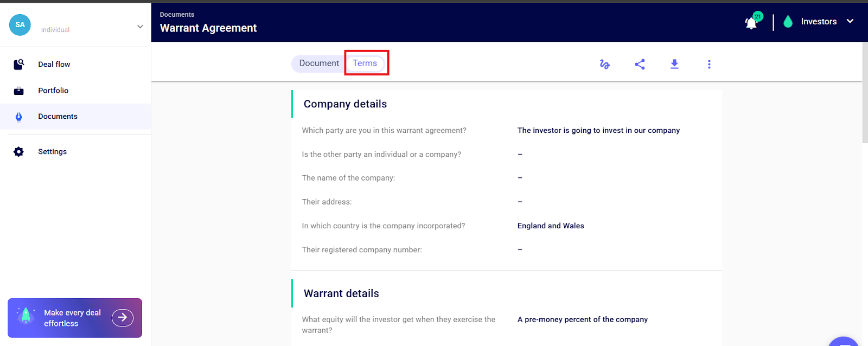Click the Settings gear icon
The height and width of the screenshot is (346, 868).
[18, 152]
